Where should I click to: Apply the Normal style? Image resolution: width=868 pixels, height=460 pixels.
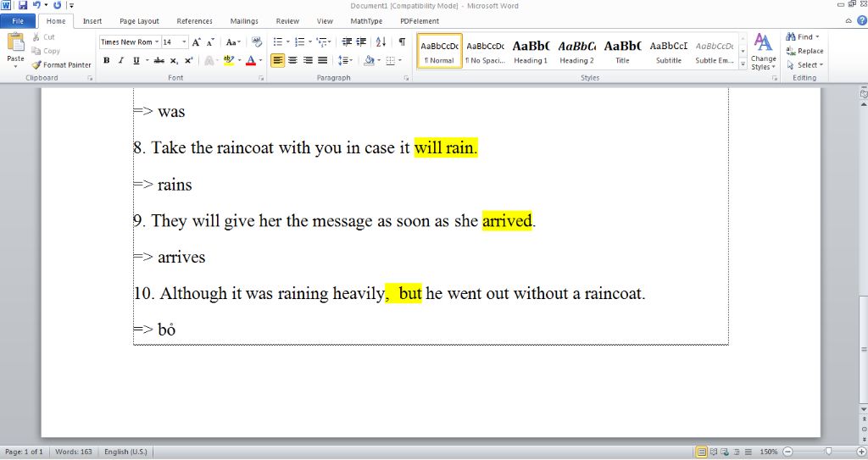[440, 51]
